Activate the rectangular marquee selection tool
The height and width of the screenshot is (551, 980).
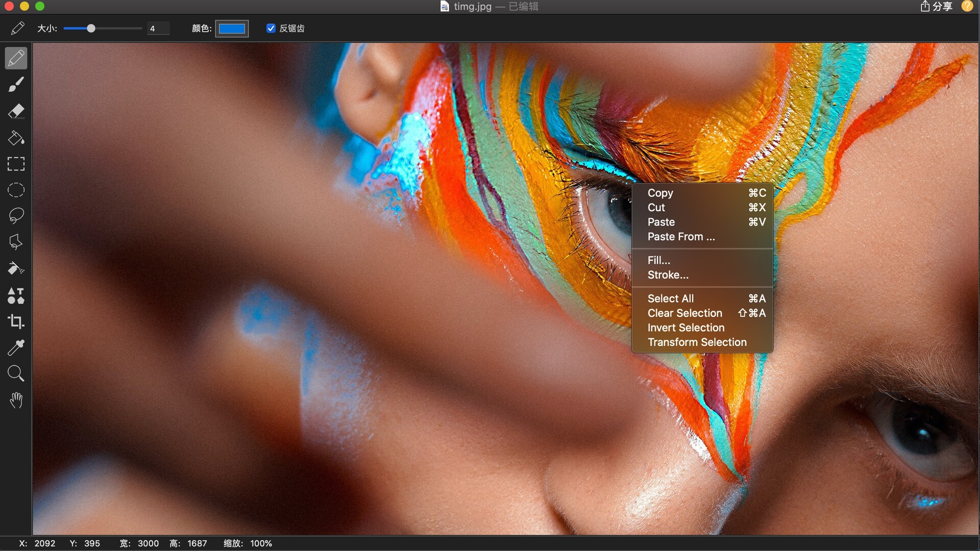tap(16, 164)
